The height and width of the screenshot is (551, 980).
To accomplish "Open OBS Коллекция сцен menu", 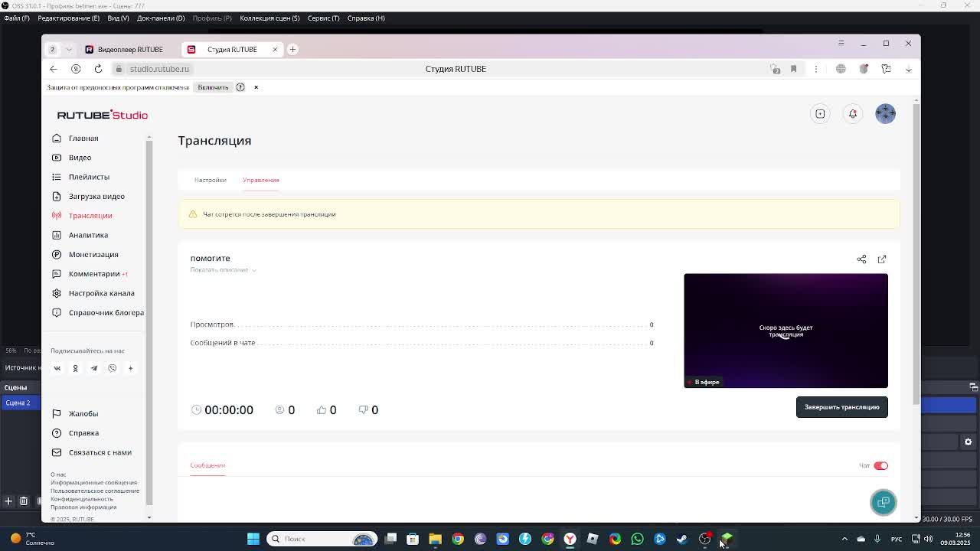I will click(x=269, y=18).
